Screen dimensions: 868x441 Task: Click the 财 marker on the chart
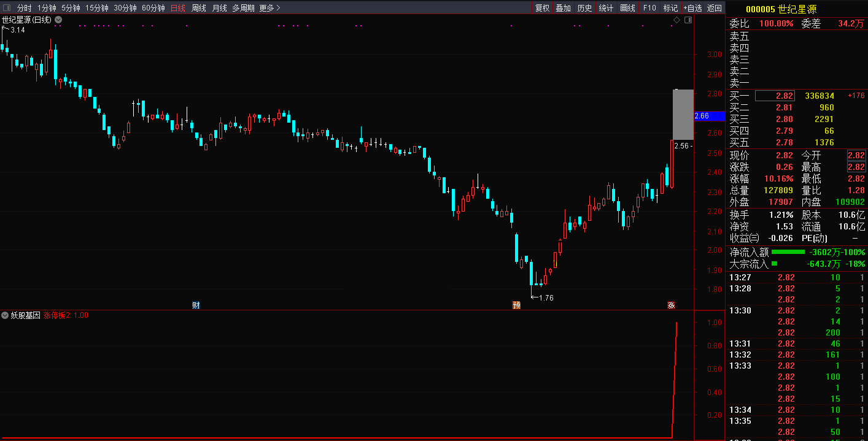coord(196,305)
